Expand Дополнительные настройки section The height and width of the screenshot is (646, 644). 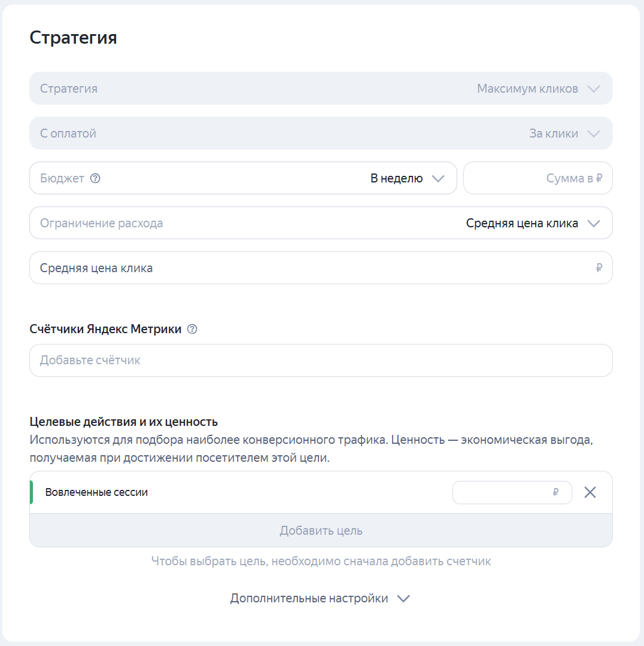coord(320,598)
